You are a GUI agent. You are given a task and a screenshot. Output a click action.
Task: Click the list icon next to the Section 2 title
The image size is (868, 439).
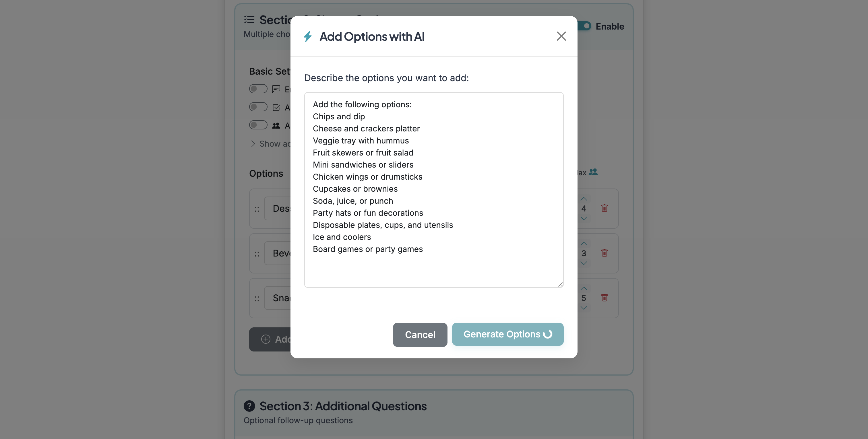[x=249, y=20]
